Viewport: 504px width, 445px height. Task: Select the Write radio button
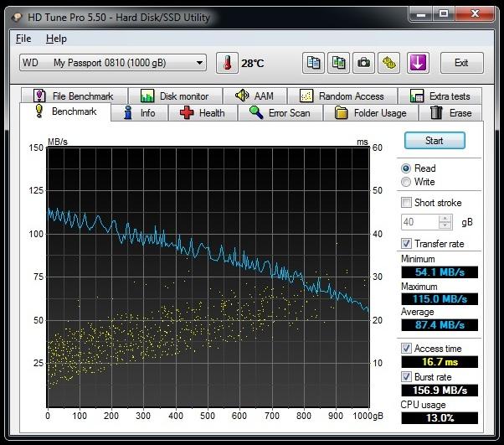tap(406, 182)
